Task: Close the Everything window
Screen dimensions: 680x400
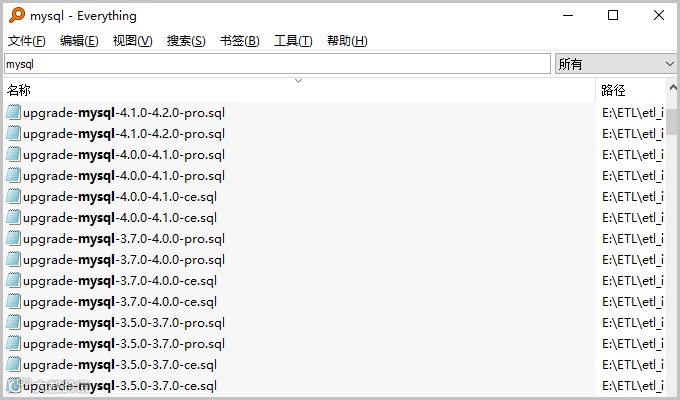Action: [659, 15]
